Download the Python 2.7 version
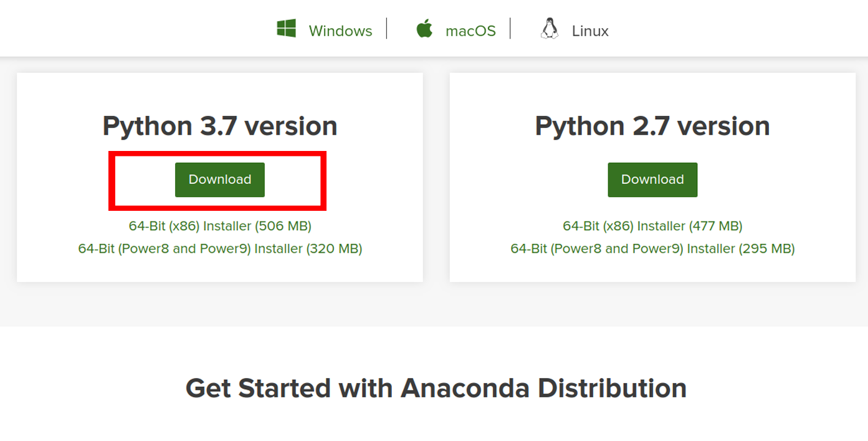The width and height of the screenshot is (868, 441). tap(652, 180)
